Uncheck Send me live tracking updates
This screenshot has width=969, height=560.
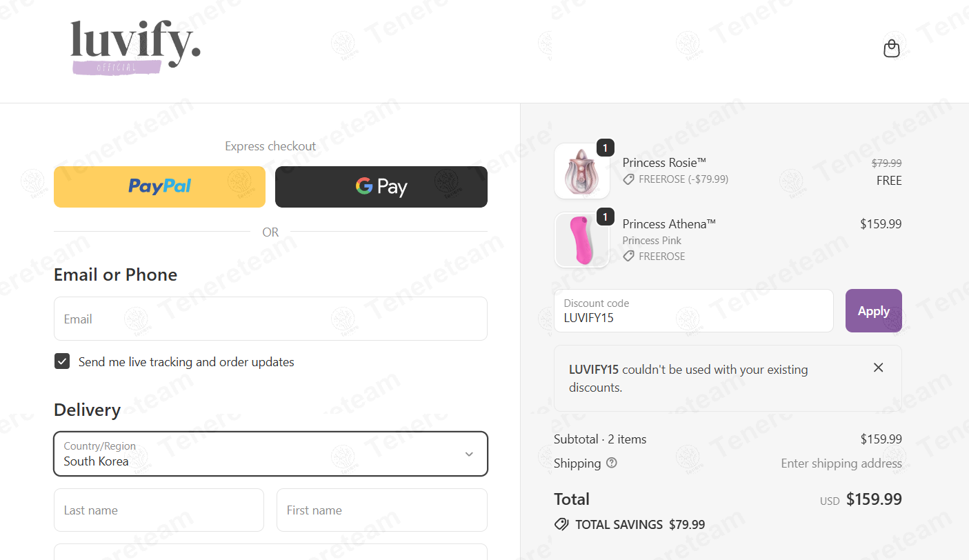[62, 361]
